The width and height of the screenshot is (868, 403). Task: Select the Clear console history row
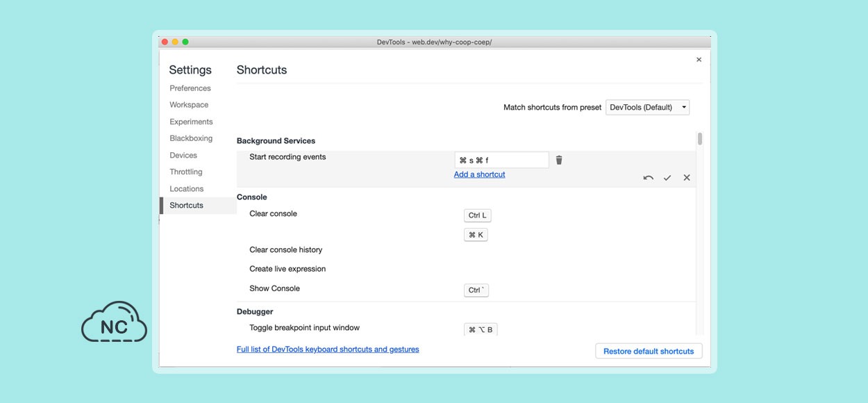pos(466,249)
